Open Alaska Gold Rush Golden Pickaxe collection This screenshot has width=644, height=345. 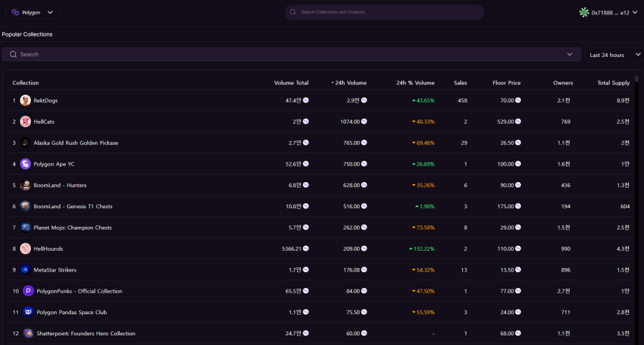click(x=76, y=143)
